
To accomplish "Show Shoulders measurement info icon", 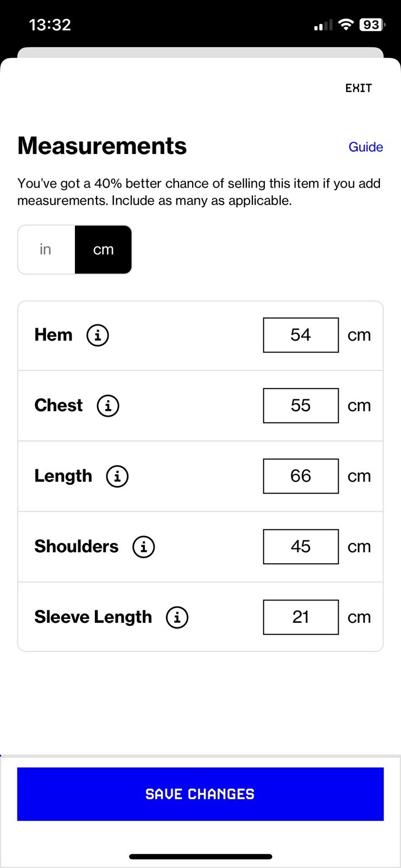I will (x=144, y=547).
